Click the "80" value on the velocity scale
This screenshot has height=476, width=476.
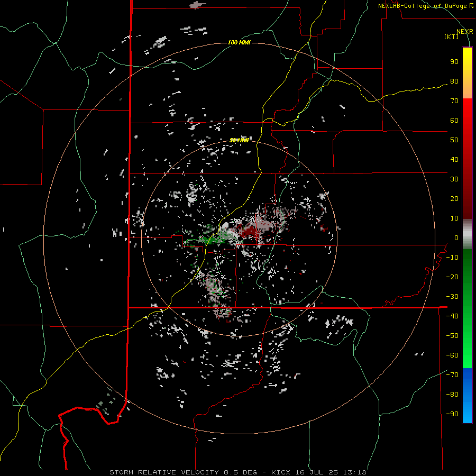click(454, 81)
